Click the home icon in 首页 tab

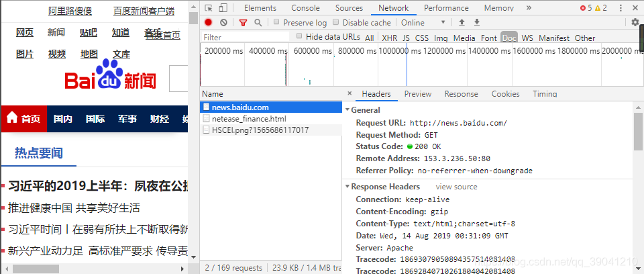[x=12, y=118]
